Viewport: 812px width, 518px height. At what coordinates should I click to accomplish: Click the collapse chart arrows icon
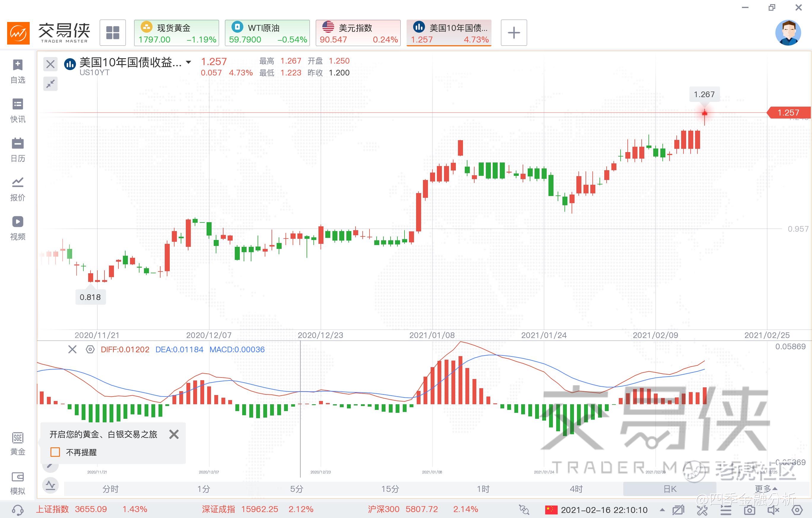pos(50,84)
